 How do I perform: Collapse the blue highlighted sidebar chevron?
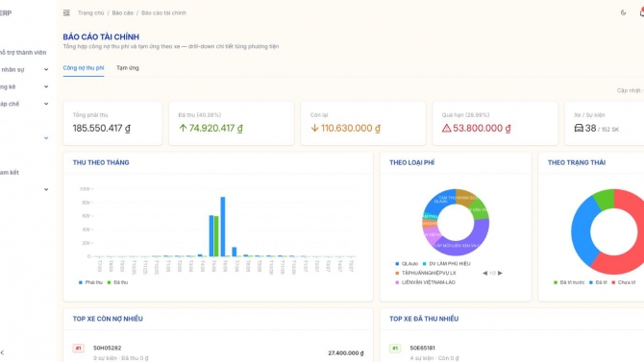[46, 138]
